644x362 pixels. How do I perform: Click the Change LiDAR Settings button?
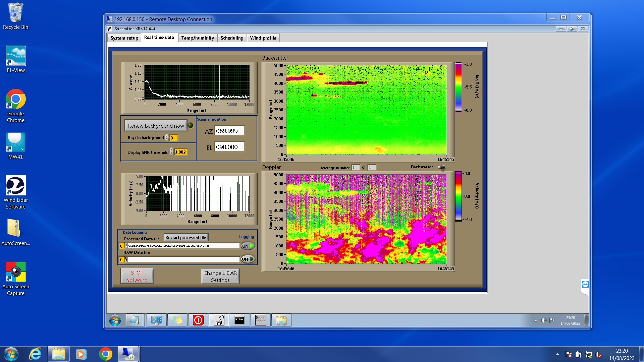220,276
